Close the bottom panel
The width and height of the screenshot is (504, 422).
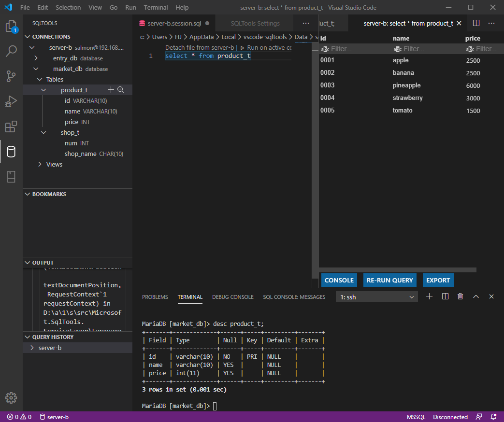(491, 296)
